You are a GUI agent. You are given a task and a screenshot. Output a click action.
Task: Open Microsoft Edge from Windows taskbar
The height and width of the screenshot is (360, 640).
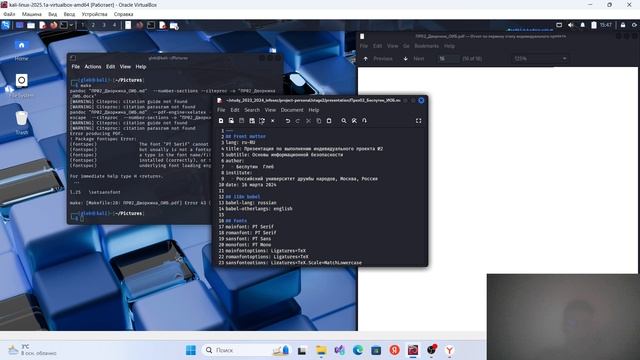tap(358, 350)
